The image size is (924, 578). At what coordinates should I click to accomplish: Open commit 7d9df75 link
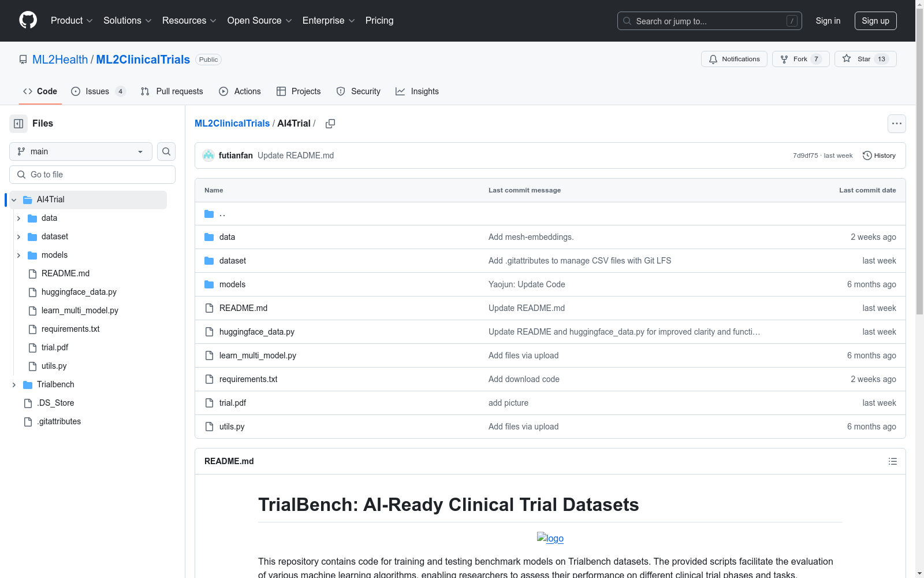click(805, 155)
